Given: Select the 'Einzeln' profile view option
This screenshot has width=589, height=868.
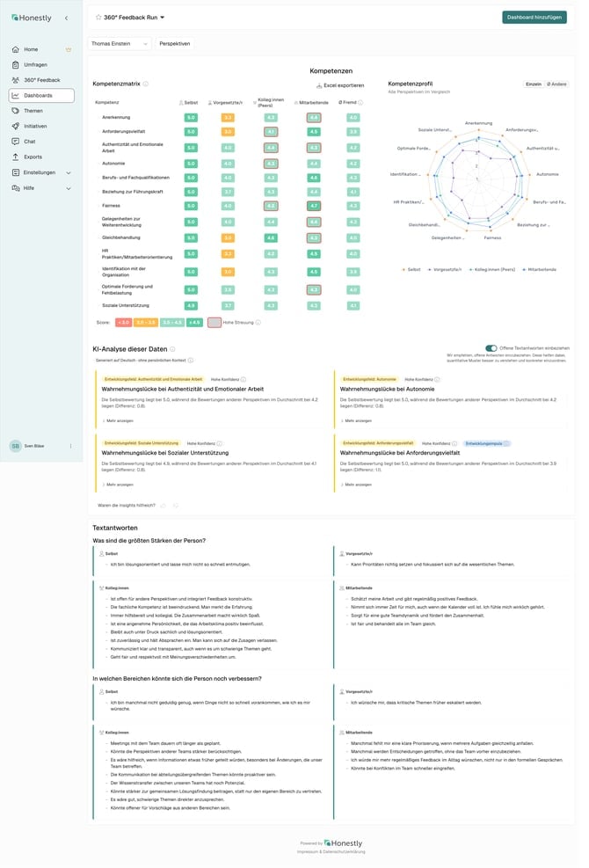Looking at the screenshot, I should (534, 84).
